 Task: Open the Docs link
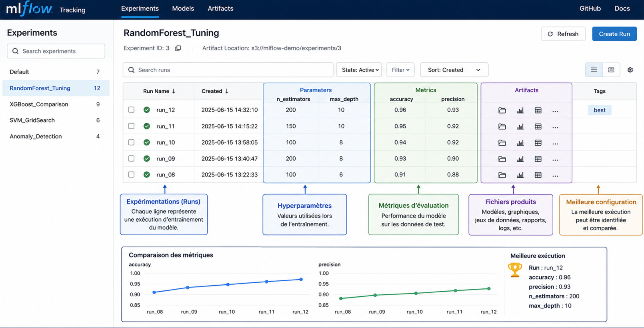point(622,8)
